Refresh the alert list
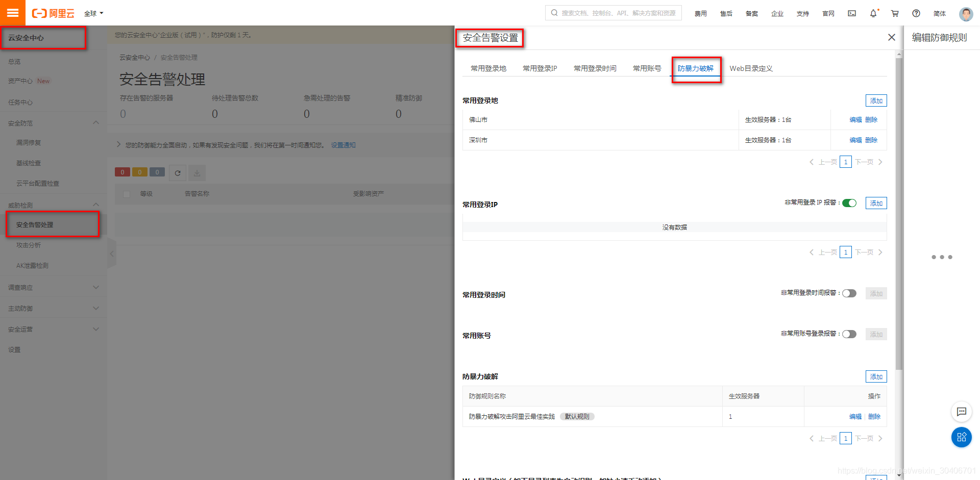Image resolution: width=980 pixels, height=480 pixels. coord(177,173)
